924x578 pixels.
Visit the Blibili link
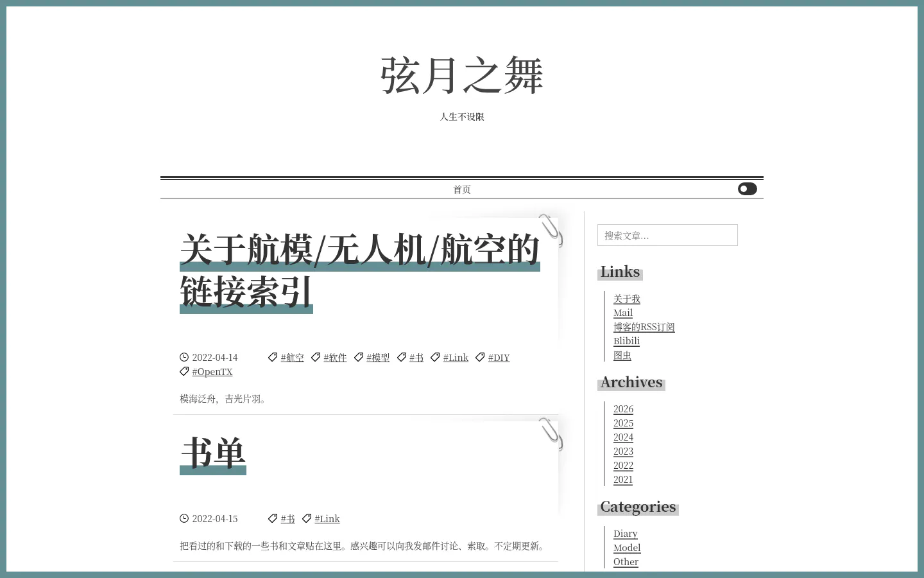626,341
